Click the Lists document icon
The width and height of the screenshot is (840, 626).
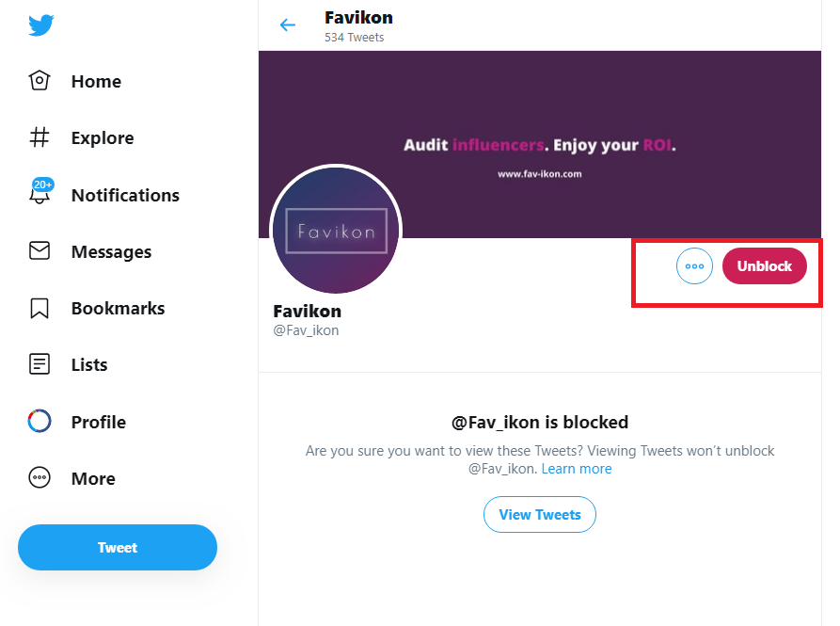click(40, 364)
